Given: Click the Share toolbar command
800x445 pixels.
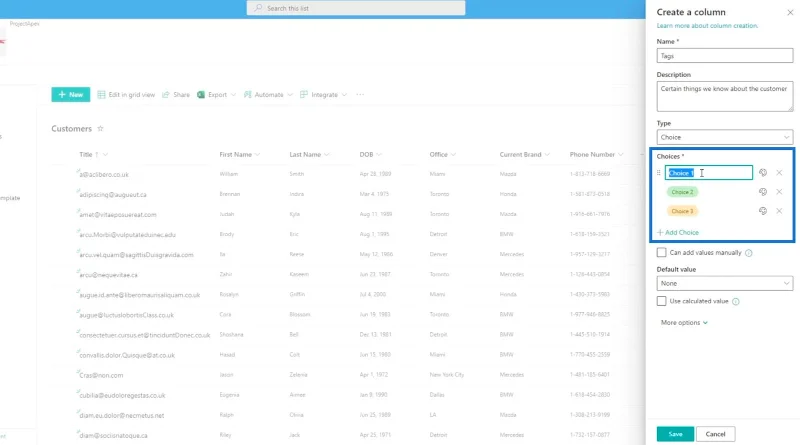Looking at the screenshot, I should (x=176, y=94).
